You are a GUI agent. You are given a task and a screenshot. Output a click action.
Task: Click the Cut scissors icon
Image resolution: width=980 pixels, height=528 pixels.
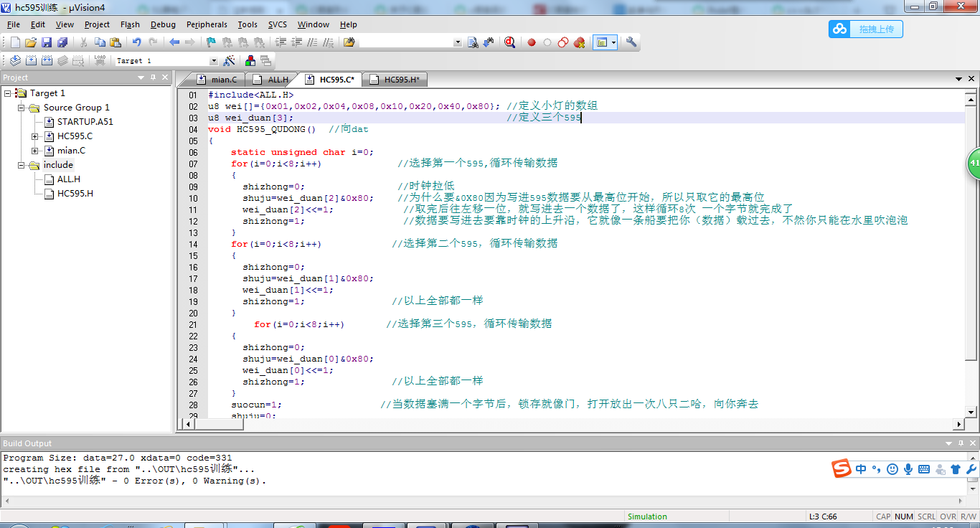(84, 42)
